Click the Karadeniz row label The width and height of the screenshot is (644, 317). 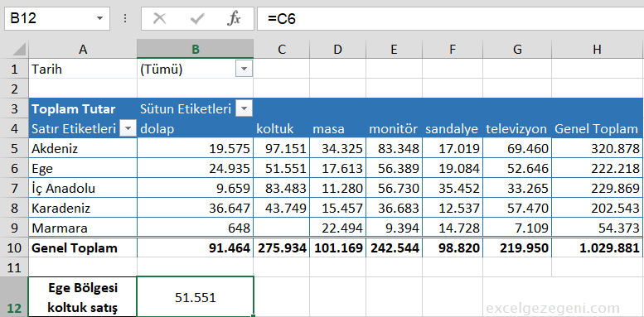coord(83,208)
